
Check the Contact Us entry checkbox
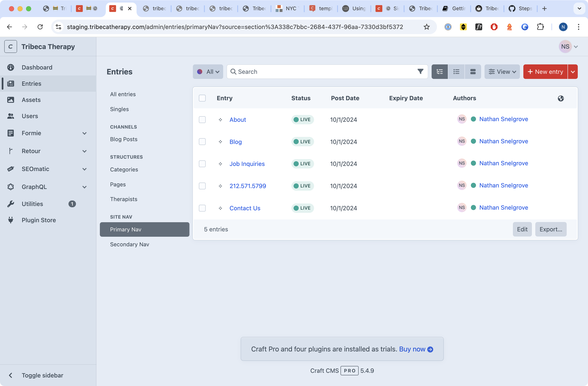point(202,208)
